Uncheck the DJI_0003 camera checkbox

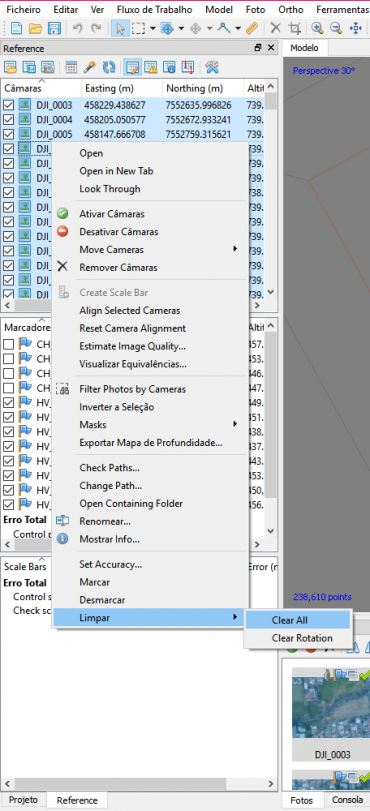(x=8, y=106)
